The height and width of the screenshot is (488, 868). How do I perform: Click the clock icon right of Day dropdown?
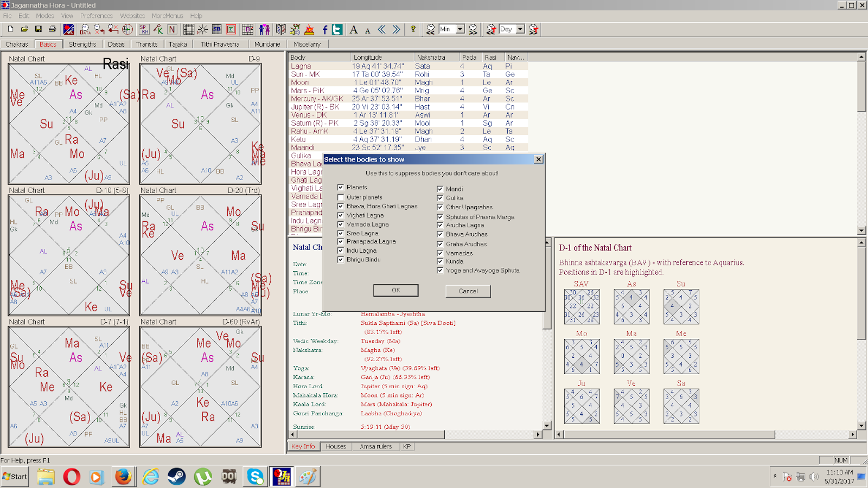pos(534,29)
